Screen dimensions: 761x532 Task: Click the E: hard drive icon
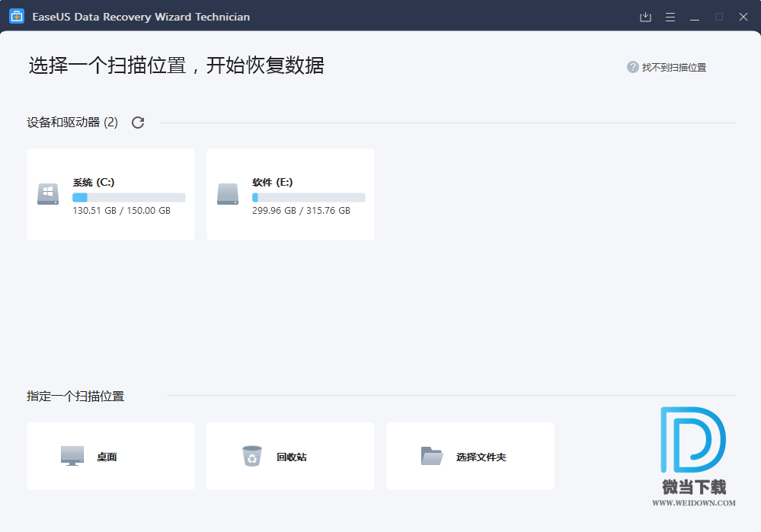(228, 194)
